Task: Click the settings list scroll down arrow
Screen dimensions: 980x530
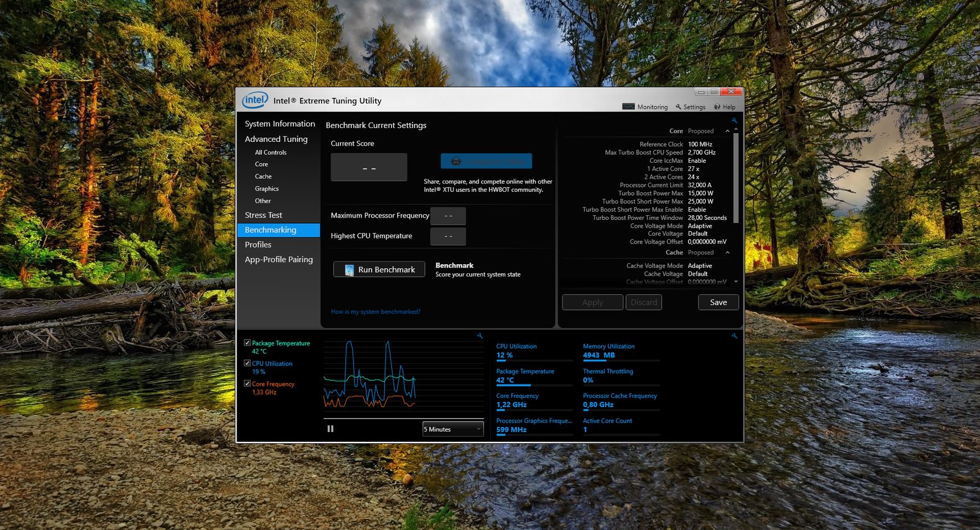Action: tap(736, 282)
